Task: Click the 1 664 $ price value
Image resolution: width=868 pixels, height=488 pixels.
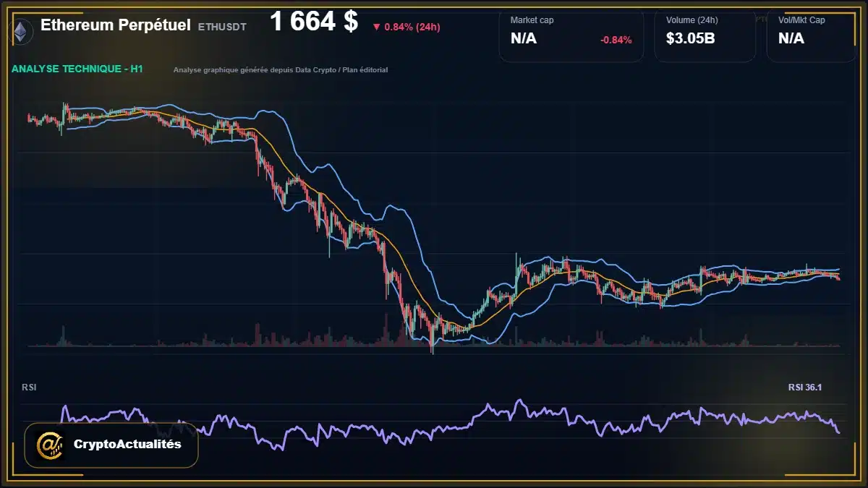Action: click(314, 22)
